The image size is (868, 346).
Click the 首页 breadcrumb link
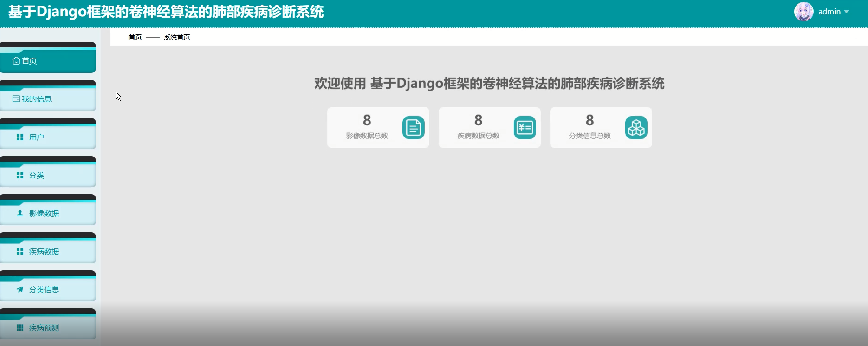pyautogui.click(x=135, y=37)
